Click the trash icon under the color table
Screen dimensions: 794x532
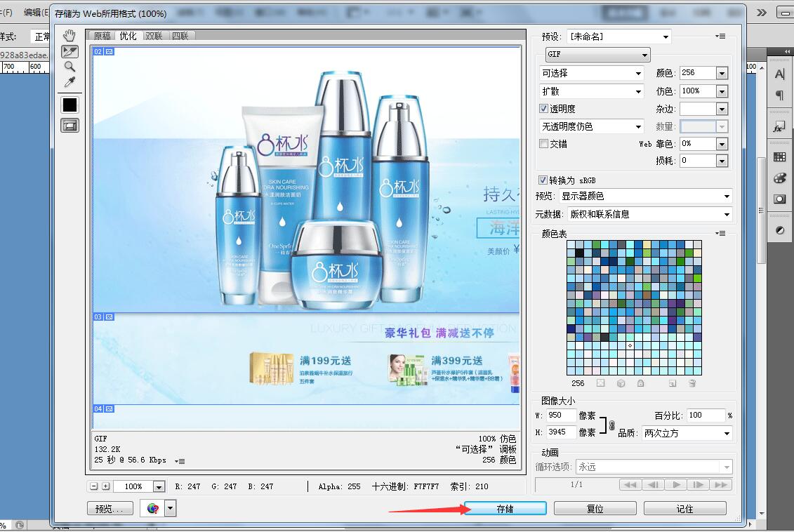click(692, 383)
